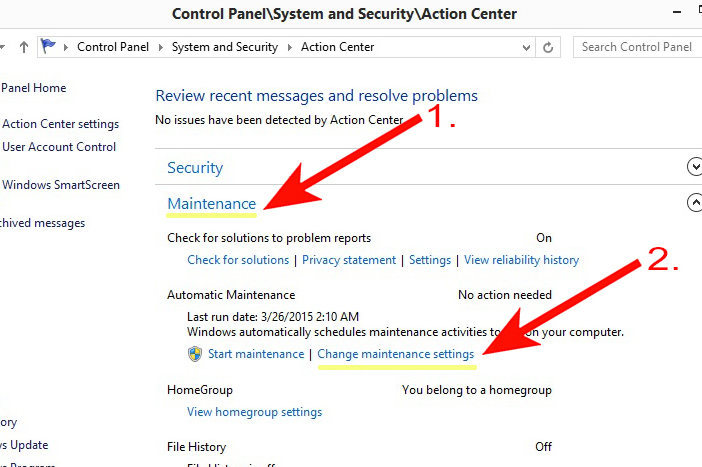Open the Privacy statement link

(x=349, y=260)
